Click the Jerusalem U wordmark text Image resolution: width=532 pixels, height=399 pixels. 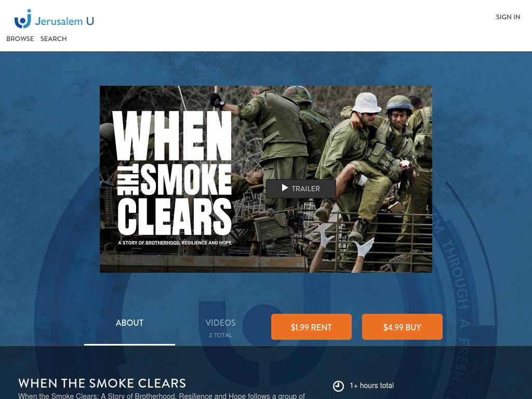(x=64, y=21)
